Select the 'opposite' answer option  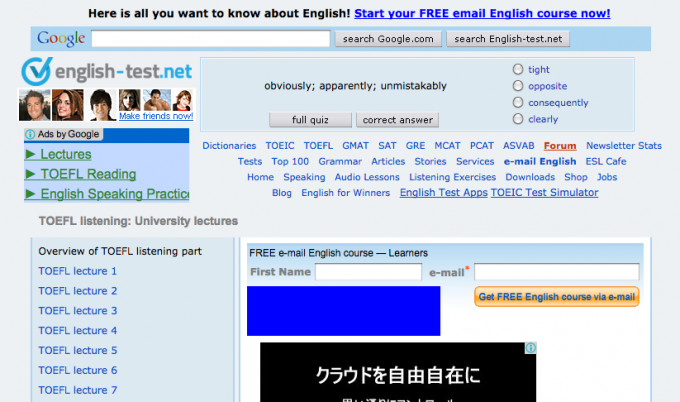click(x=518, y=86)
